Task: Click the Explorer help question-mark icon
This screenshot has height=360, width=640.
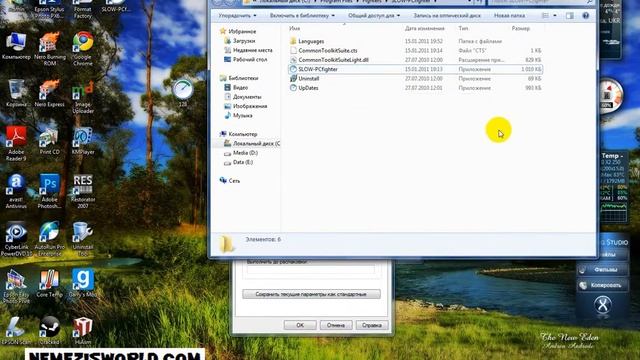Action: click(x=586, y=16)
